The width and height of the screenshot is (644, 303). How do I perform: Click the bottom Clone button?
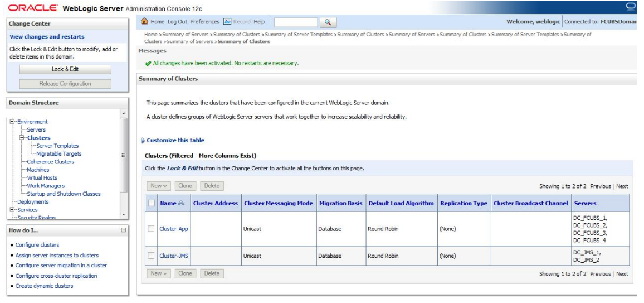click(185, 273)
